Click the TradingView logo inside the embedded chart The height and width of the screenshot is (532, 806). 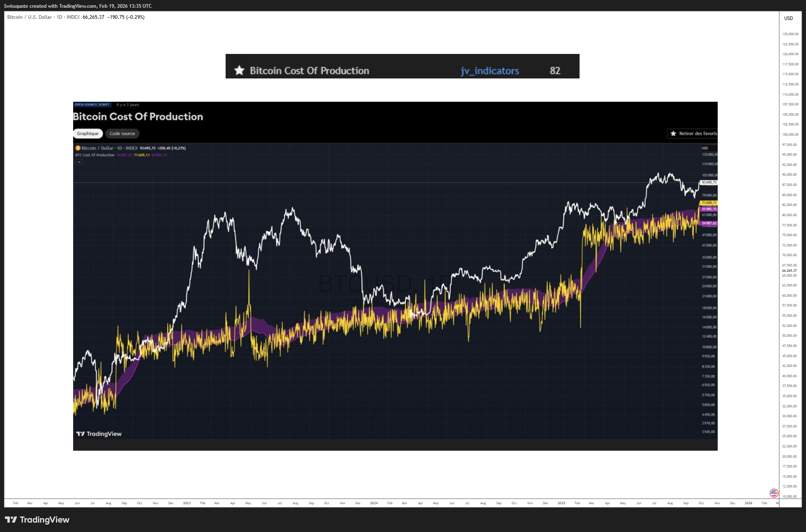point(99,434)
